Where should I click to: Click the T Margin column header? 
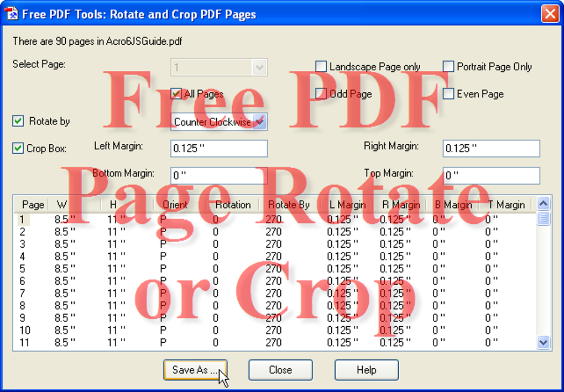pyautogui.click(x=505, y=205)
